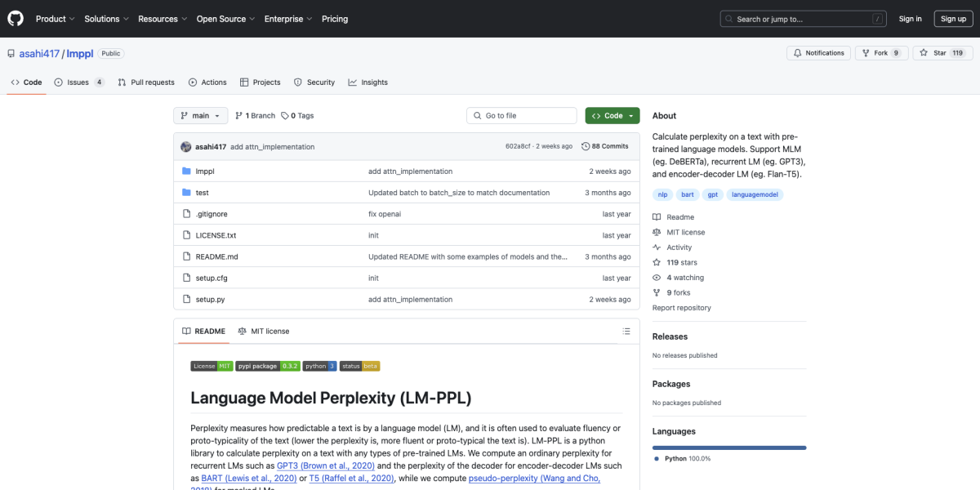The height and width of the screenshot is (490, 980).
Task: Click the commit history icon near 88 Commits
Action: point(584,145)
